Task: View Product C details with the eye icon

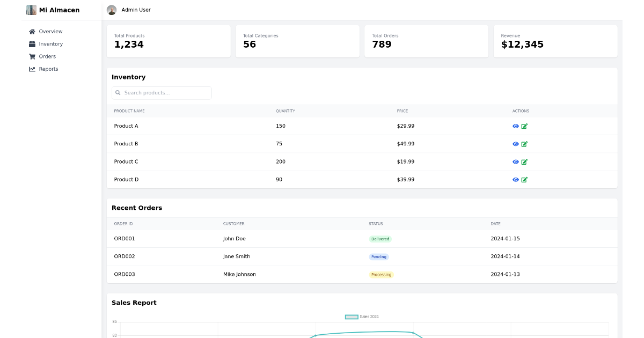Action: tap(515, 161)
